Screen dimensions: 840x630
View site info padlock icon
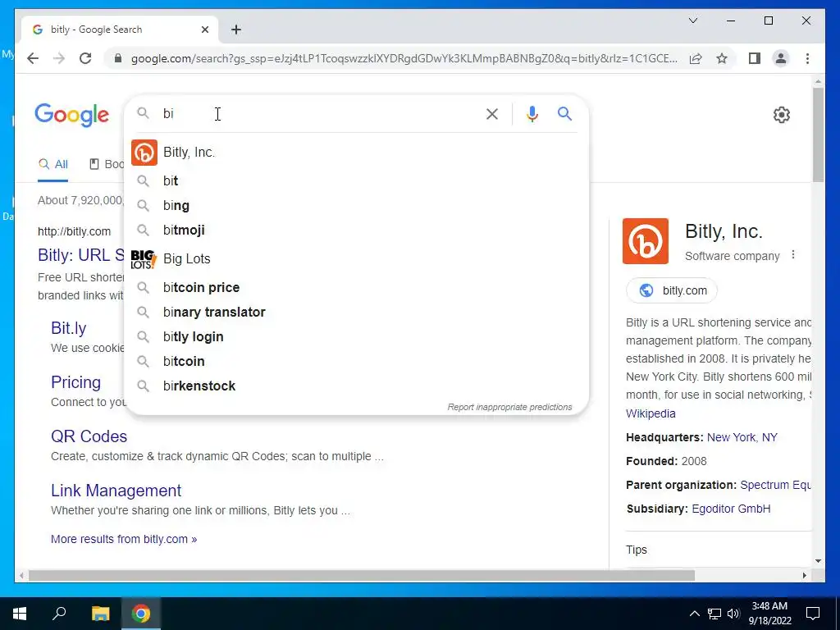[118, 58]
